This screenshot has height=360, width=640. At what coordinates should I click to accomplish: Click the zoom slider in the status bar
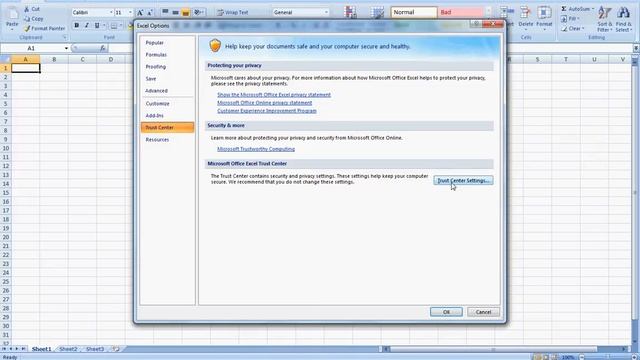608,357
